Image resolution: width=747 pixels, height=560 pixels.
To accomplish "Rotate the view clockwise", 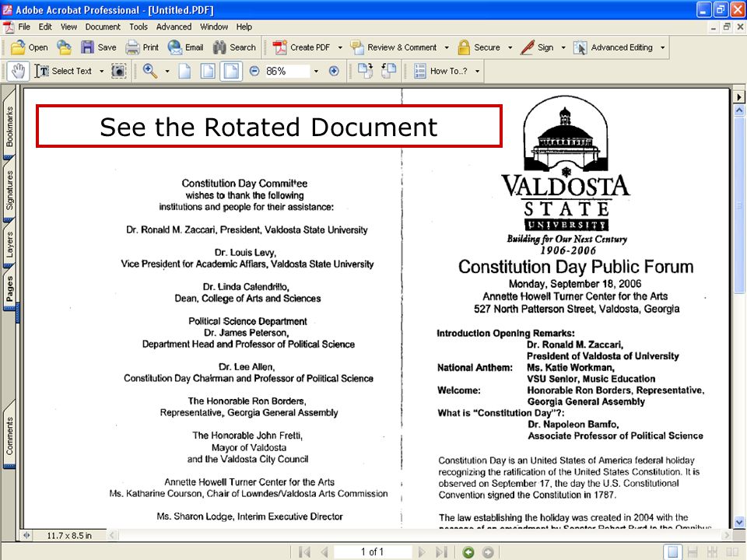I will 366,71.
